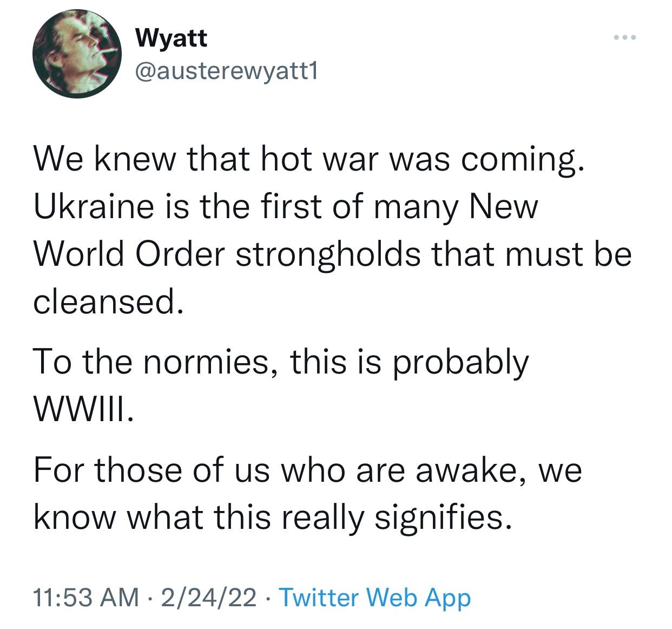The image size is (672, 629).
Task: Click the phrase "World Order strongholds"
Action: click(227, 254)
